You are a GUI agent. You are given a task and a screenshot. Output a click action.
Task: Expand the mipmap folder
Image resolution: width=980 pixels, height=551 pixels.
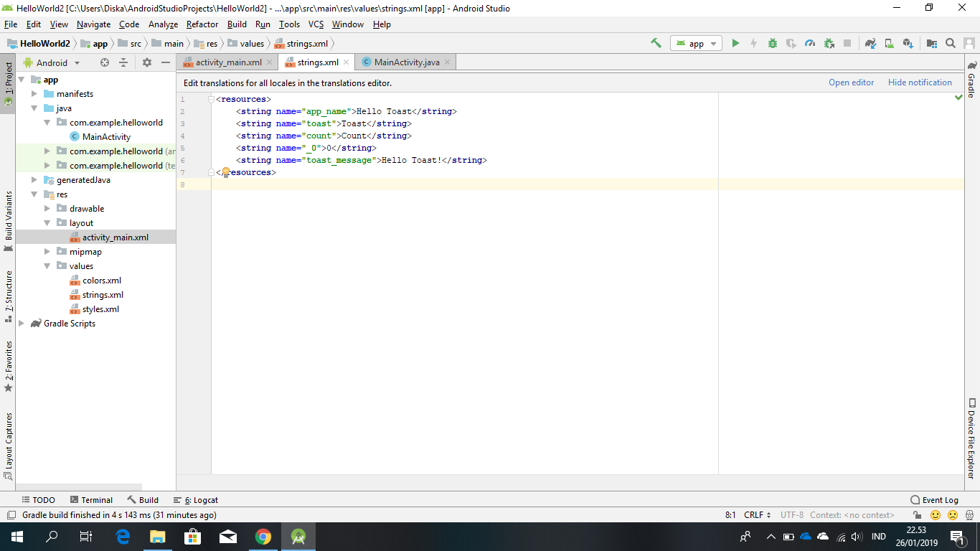click(x=47, y=251)
